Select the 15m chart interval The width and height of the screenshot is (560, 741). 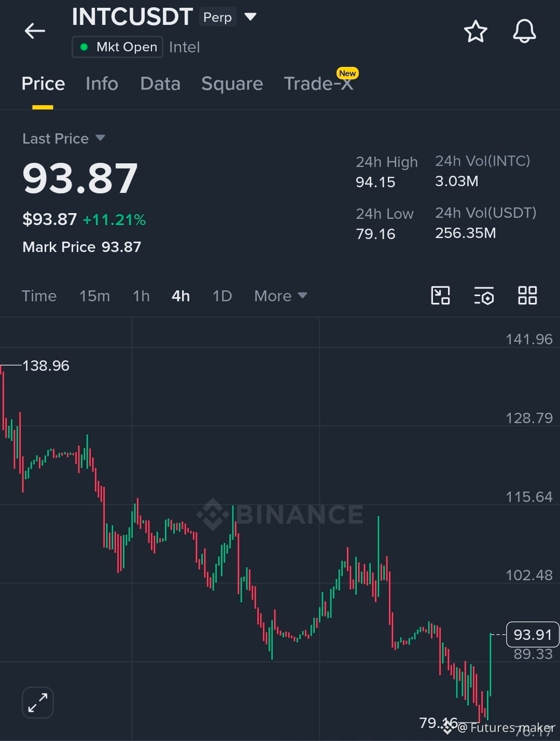tap(94, 296)
